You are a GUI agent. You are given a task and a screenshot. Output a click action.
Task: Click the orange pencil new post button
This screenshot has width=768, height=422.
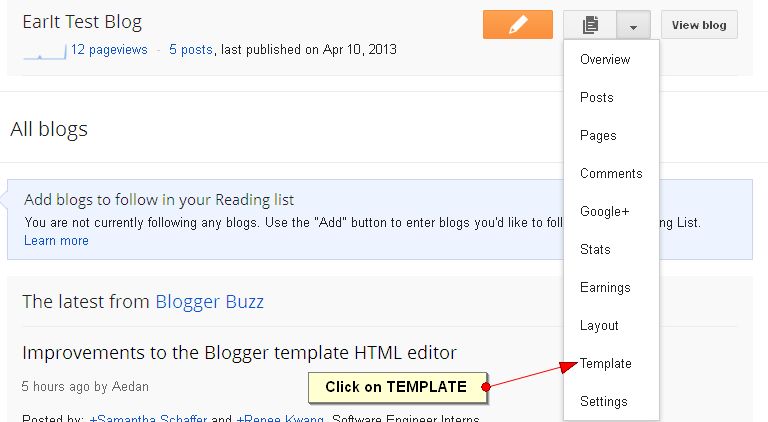[x=518, y=24]
